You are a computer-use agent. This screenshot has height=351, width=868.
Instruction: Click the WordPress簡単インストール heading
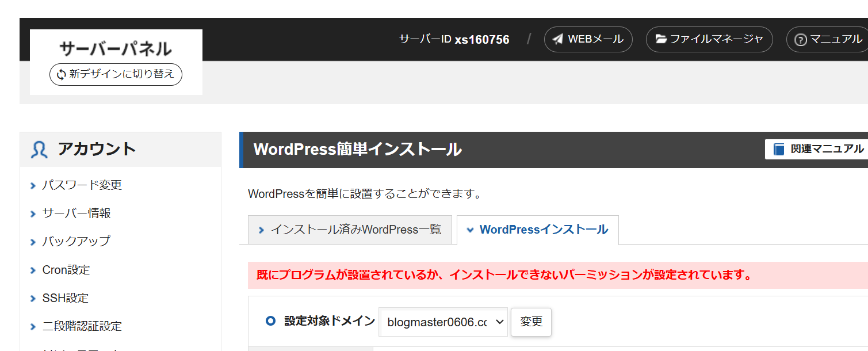(358, 150)
